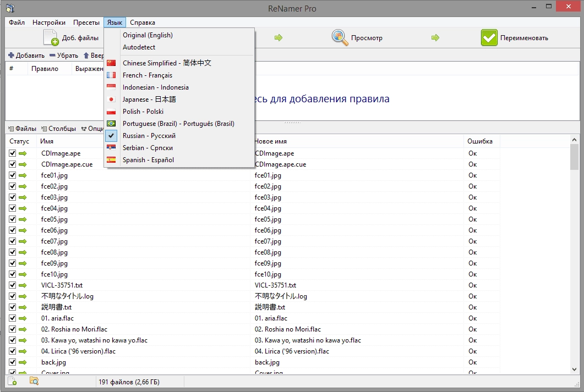
Task: Click the Переименовать rename button label
Action: pos(524,38)
